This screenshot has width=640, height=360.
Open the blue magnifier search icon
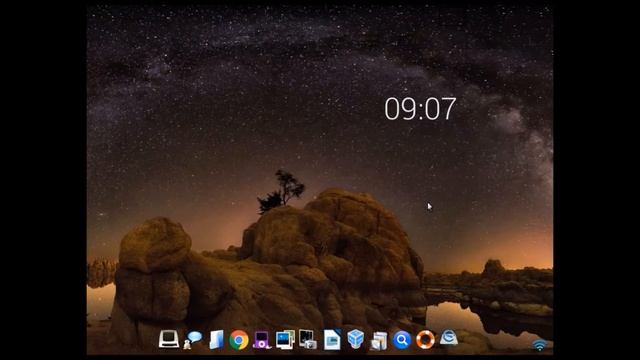[402, 340]
